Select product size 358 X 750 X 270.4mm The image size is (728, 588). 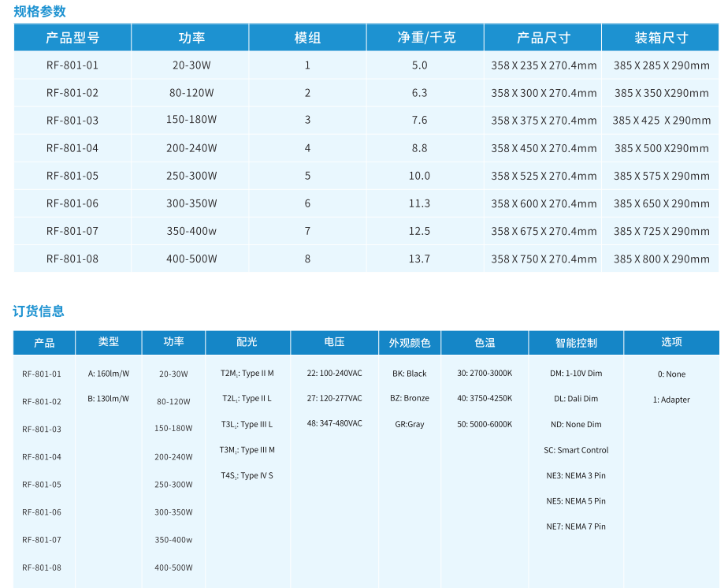[544, 259]
